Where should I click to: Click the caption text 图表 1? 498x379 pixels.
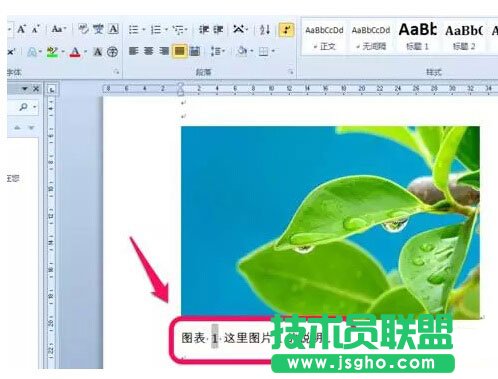199,338
